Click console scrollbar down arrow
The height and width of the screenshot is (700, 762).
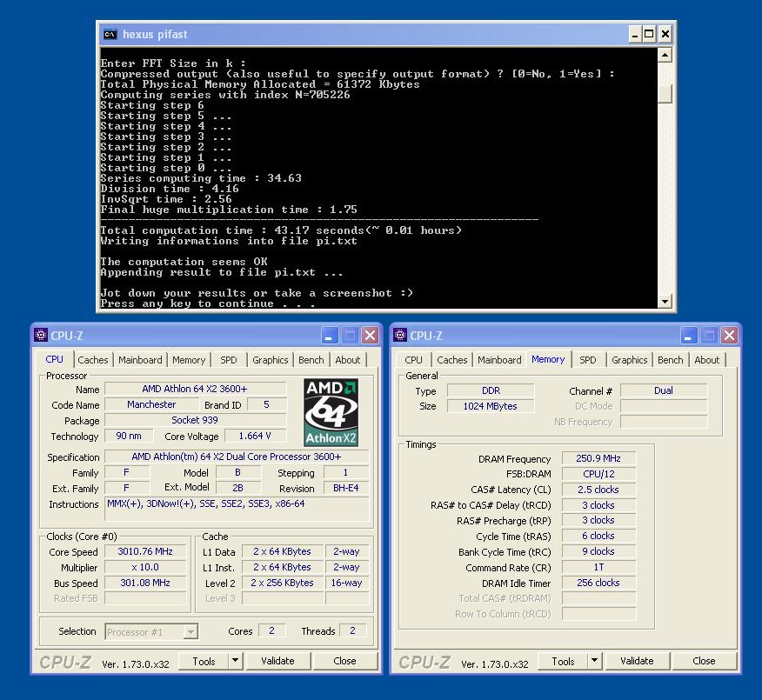[665, 301]
